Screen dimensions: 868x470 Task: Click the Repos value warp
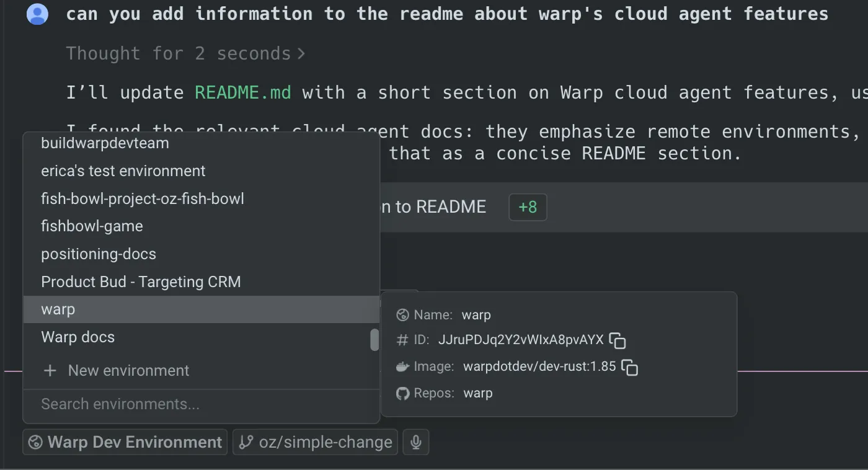tap(478, 393)
